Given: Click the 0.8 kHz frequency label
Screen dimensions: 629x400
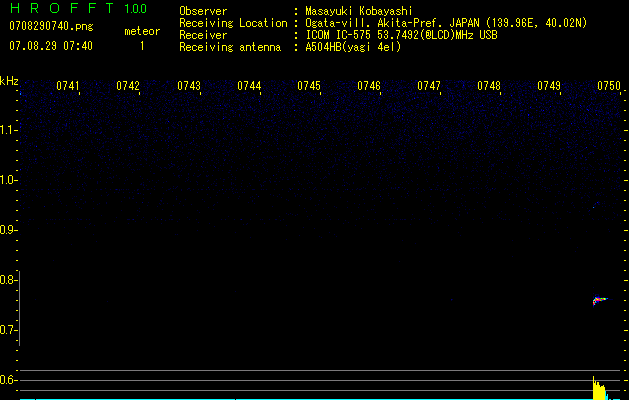Looking at the screenshot, I should coord(7,280).
